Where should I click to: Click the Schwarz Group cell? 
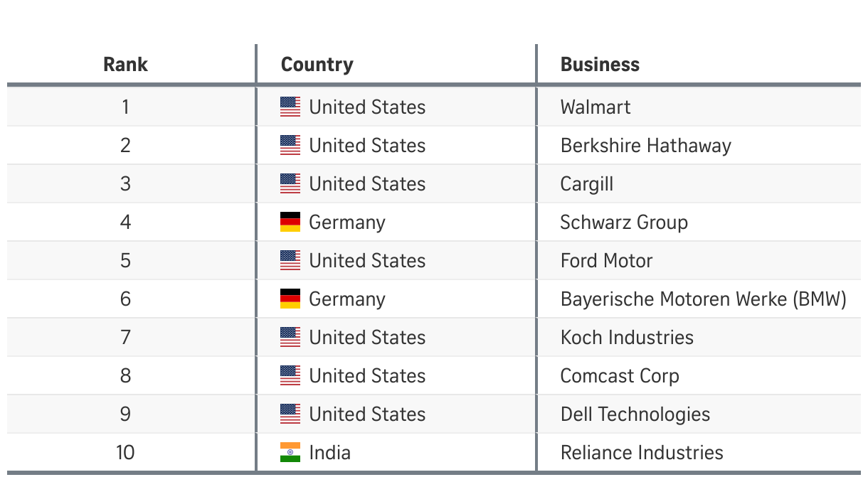coord(624,223)
